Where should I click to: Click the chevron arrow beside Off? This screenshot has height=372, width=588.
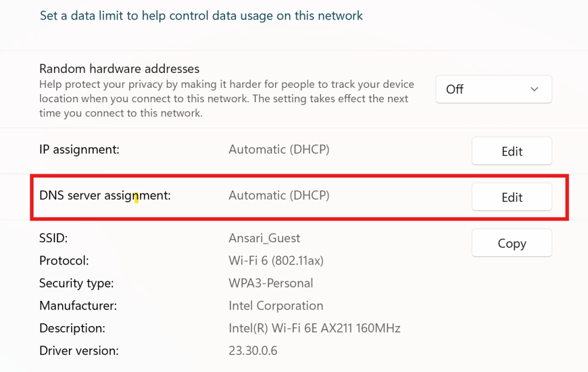534,90
